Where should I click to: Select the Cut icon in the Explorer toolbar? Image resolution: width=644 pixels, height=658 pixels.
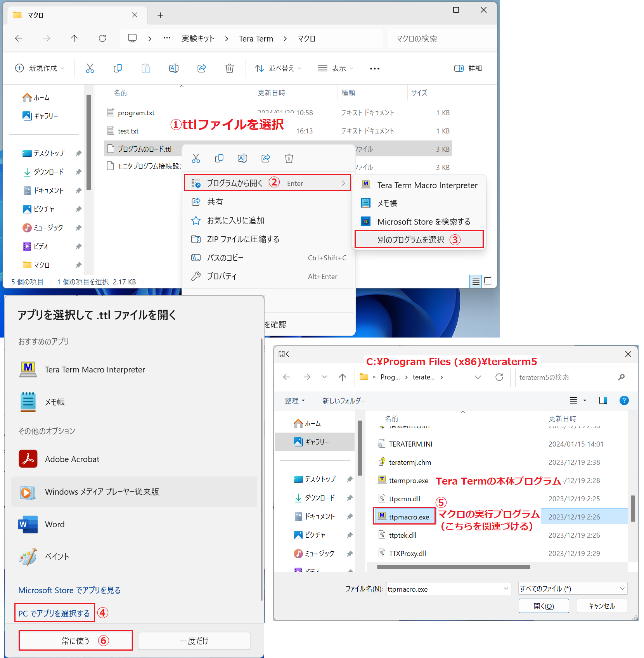coord(90,68)
